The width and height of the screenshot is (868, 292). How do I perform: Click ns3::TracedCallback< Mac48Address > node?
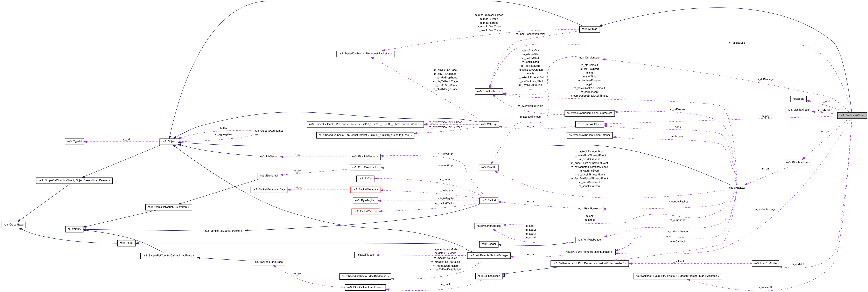tap(365, 277)
